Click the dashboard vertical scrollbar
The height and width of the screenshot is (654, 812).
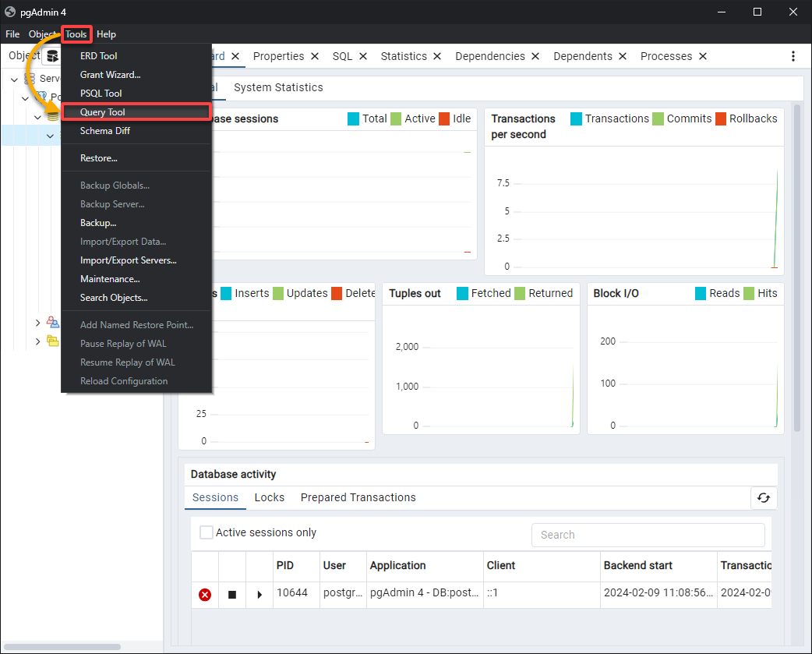pyautogui.click(x=797, y=268)
